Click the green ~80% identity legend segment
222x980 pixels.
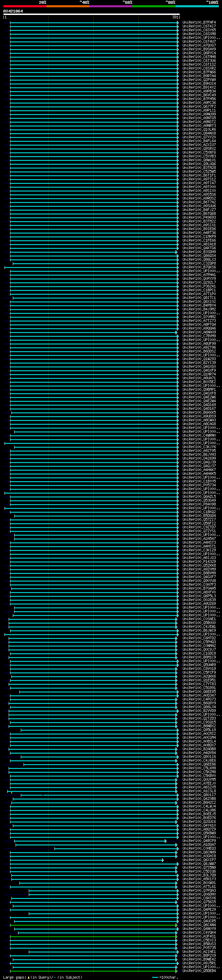(x=154, y=6)
